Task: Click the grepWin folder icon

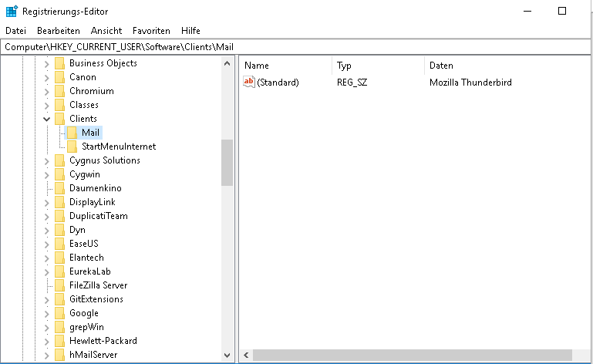Action: click(59, 327)
